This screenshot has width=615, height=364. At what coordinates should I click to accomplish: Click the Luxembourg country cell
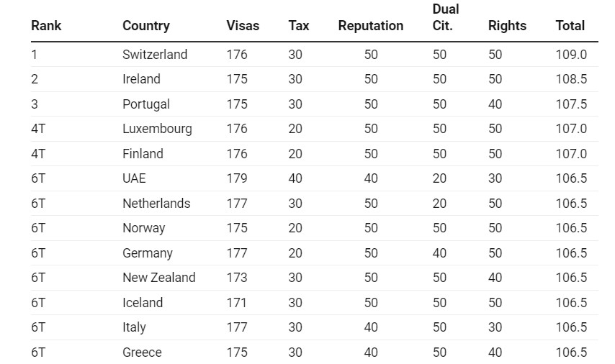click(157, 129)
